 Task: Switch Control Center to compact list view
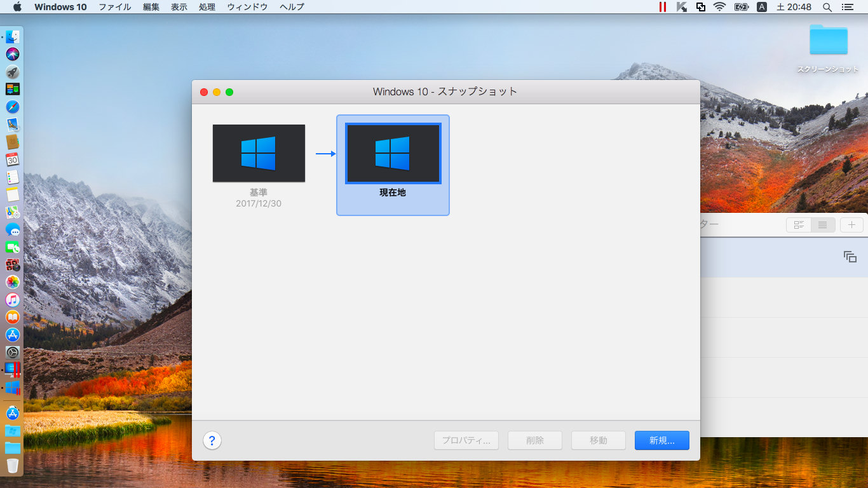tap(823, 224)
